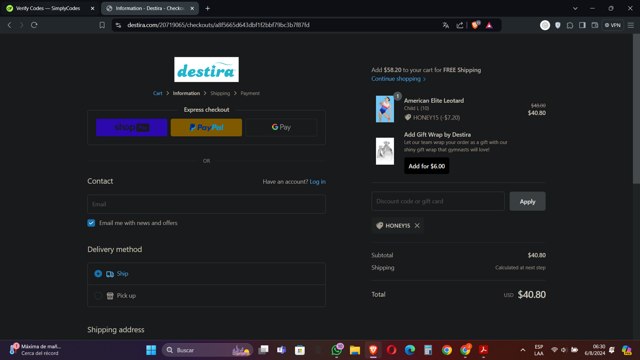Open weather widget Máxima de mañana
This screenshot has height=360, width=640.
36,350
